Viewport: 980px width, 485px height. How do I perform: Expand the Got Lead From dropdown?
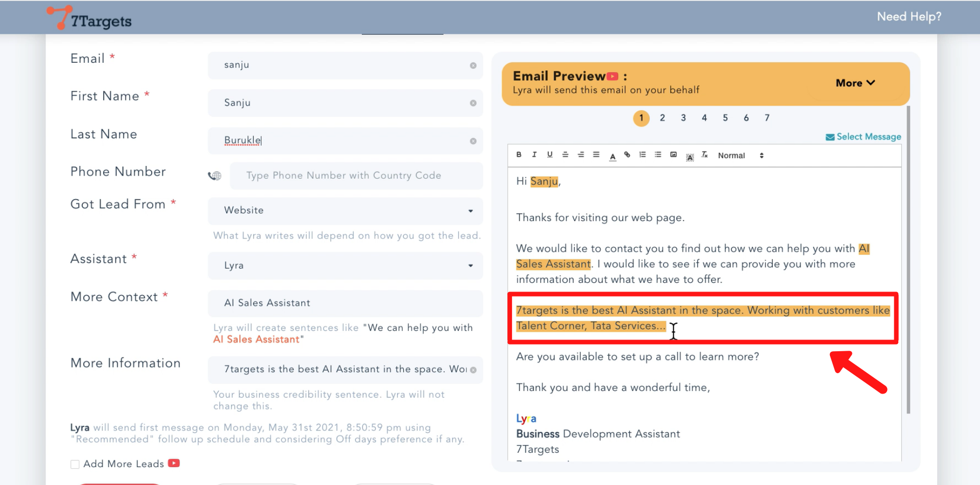click(x=345, y=210)
